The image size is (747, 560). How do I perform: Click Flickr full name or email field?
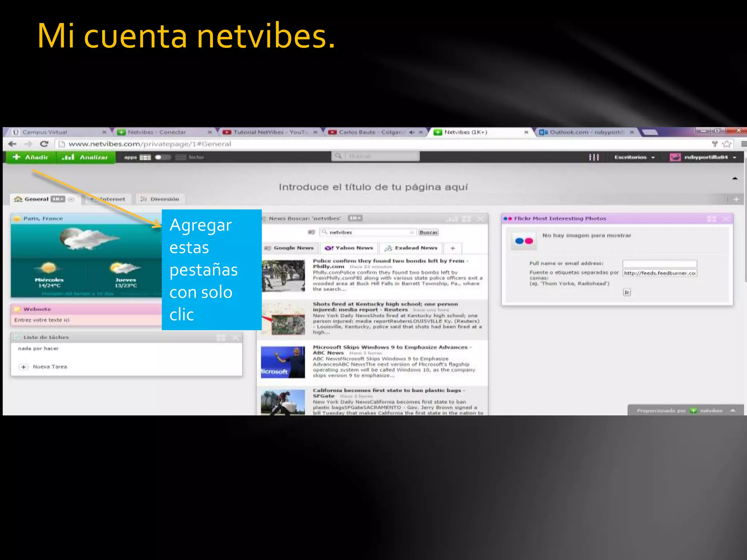click(x=659, y=264)
